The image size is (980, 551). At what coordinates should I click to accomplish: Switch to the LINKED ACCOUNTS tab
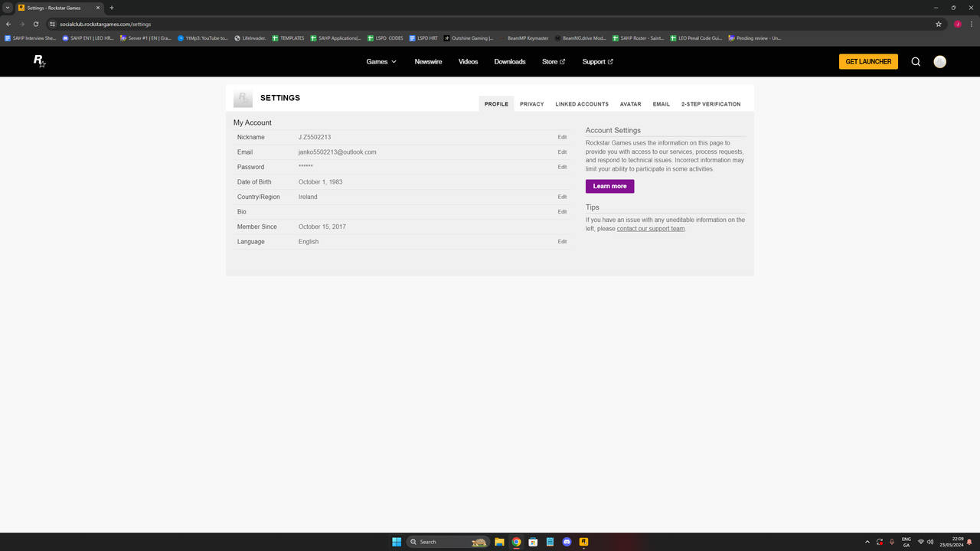582,104
